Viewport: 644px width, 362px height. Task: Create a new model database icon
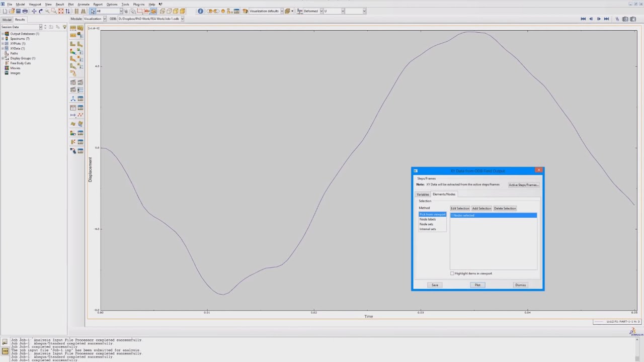click(x=5, y=11)
